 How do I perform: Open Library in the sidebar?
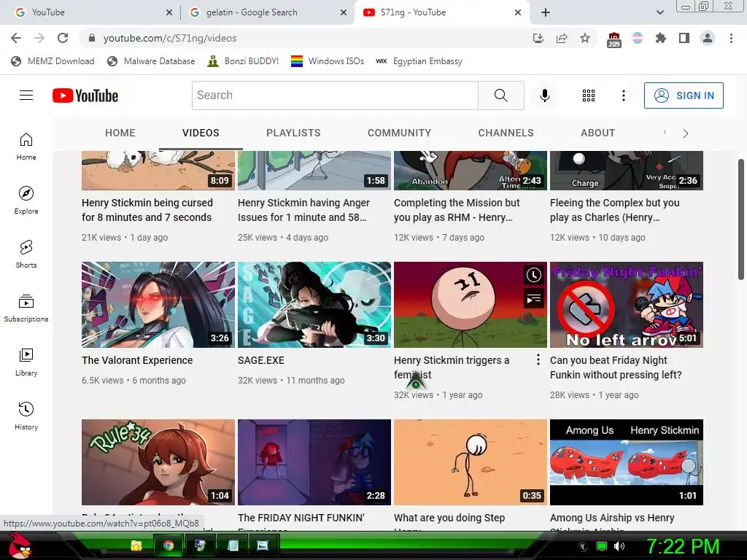(26, 362)
